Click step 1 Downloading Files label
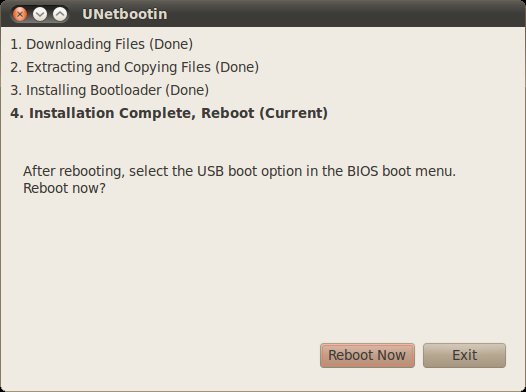The height and width of the screenshot is (392, 526). pos(101,44)
